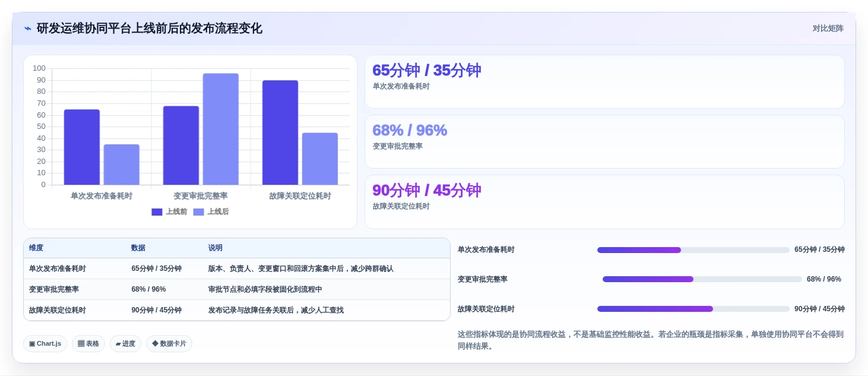Select the 68% / 96% card value

(410, 130)
